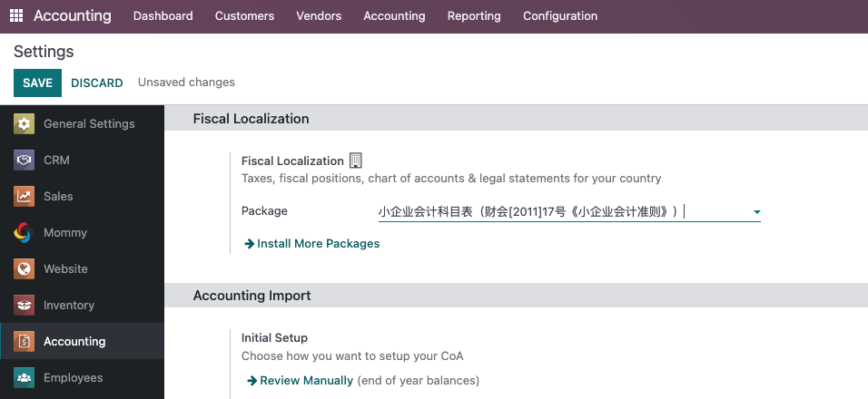Click the company building icon beside Fiscal Localization

[x=355, y=161]
